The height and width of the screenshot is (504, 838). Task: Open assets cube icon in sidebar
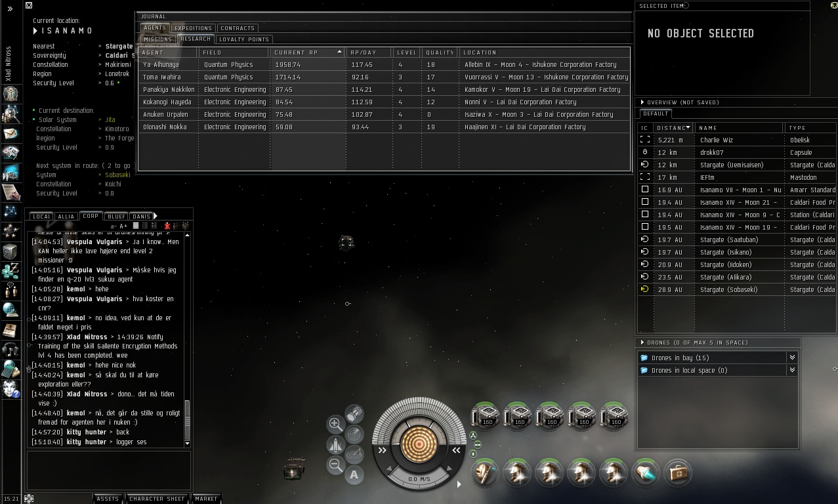(x=10, y=251)
